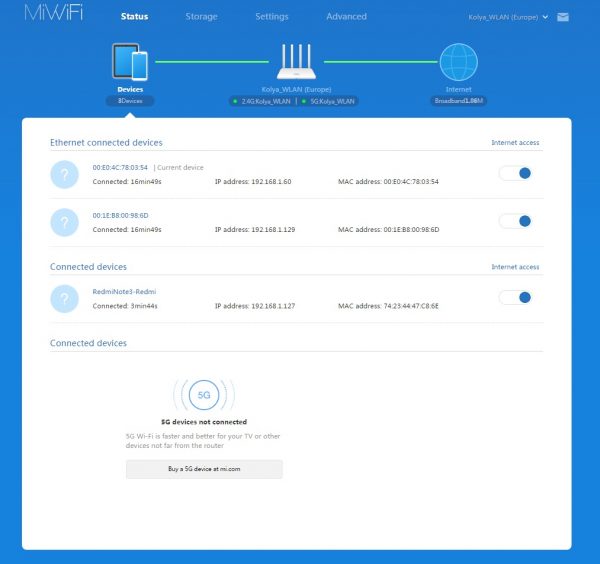The width and height of the screenshot is (600, 564).
Task: Open device name 00:1E:B8:00:98:6D link
Action: 120,215
